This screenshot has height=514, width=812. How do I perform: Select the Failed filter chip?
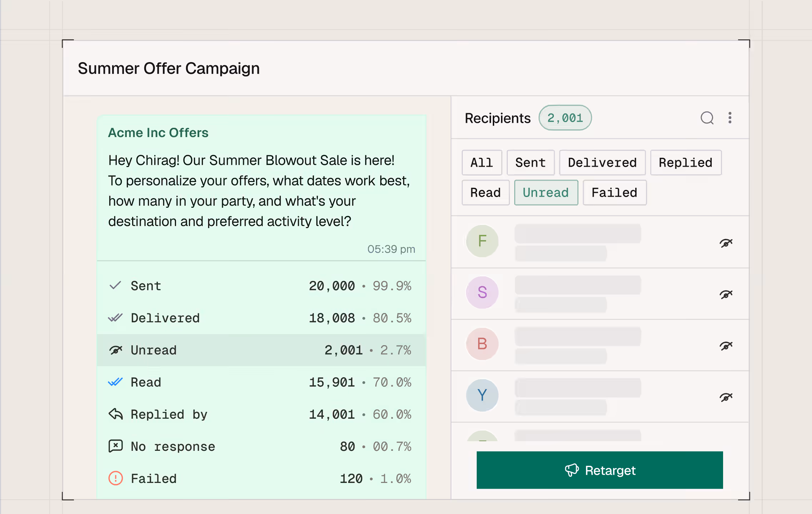[614, 193]
